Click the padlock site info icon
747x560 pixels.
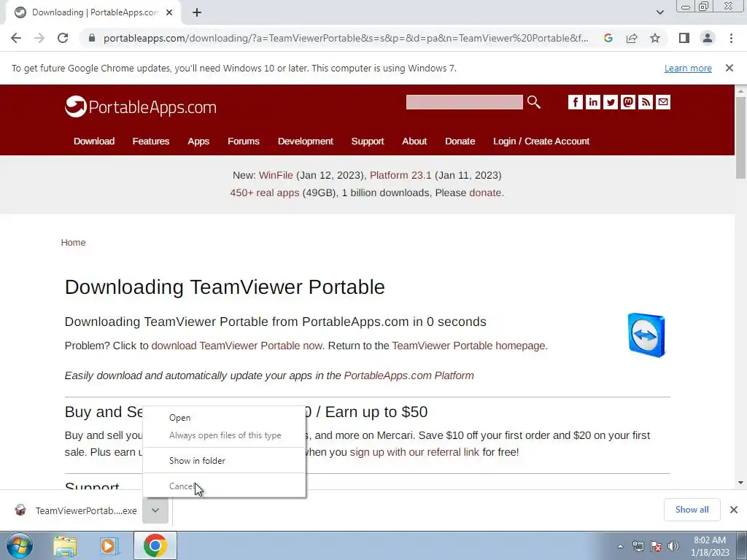(92, 38)
